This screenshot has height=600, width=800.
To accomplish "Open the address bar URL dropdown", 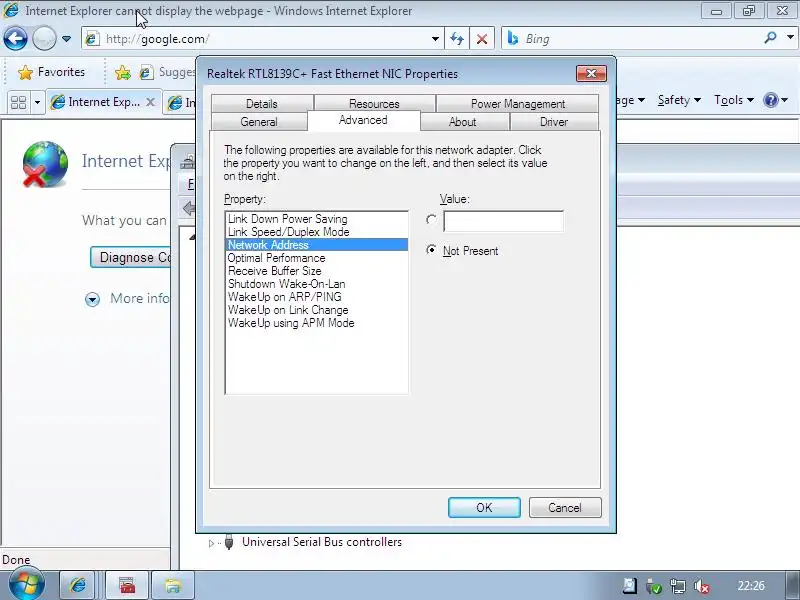I will 435,39.
